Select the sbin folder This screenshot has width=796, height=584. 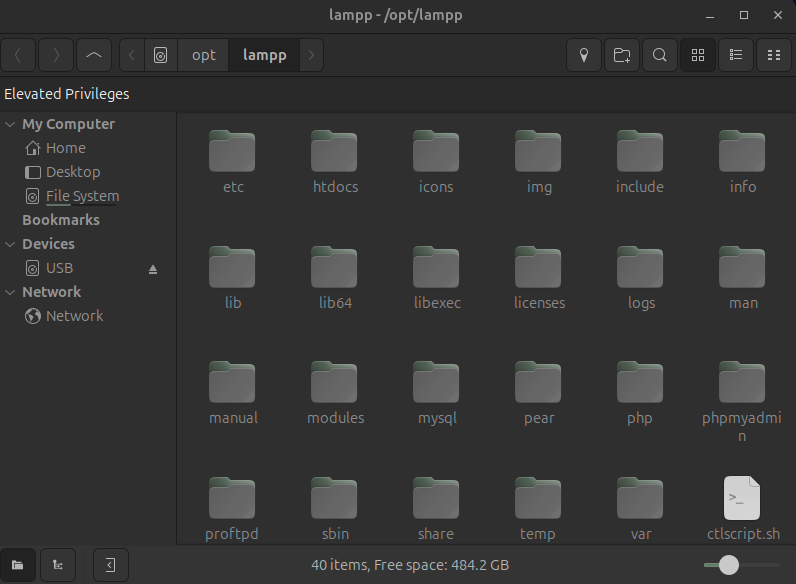pos(335,509)
